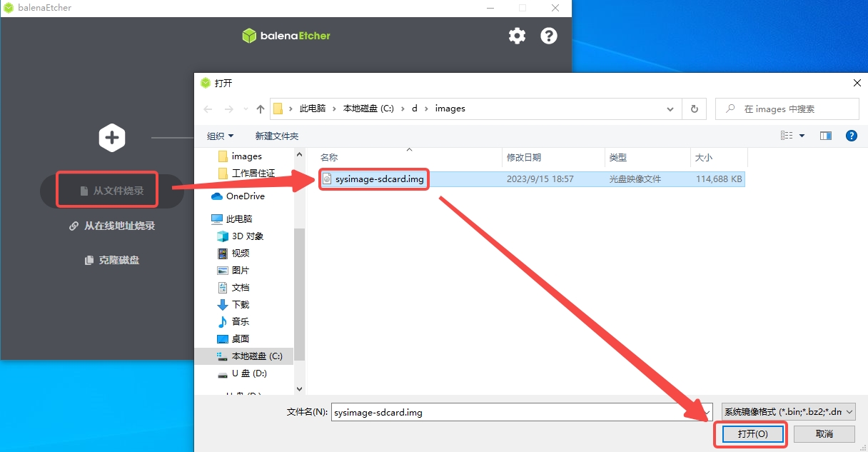
Task: Go forward in the file dialog
Action: pos(229,109)
